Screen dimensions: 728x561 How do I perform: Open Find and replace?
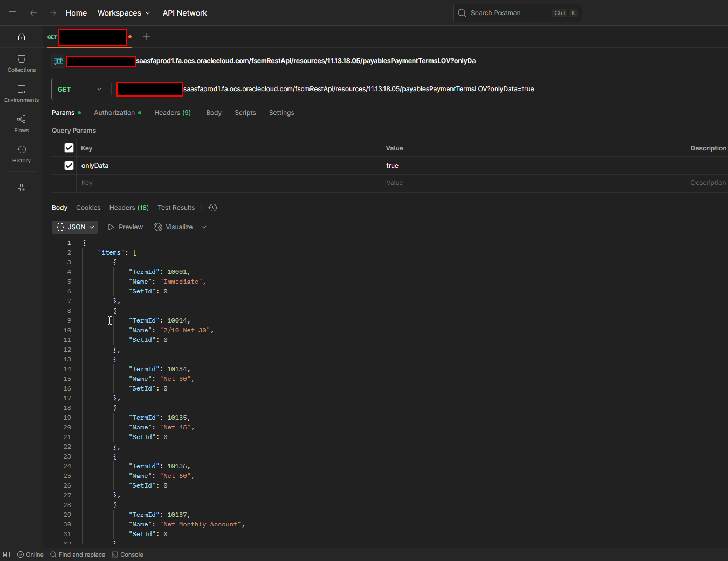(78, 555)
